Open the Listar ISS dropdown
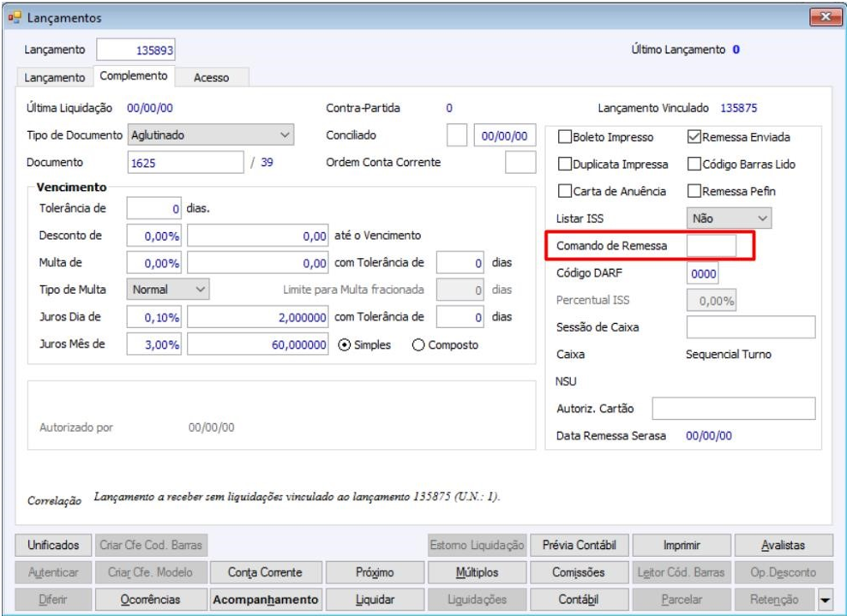This screenshot has width=847, height=616. point(730,218)
